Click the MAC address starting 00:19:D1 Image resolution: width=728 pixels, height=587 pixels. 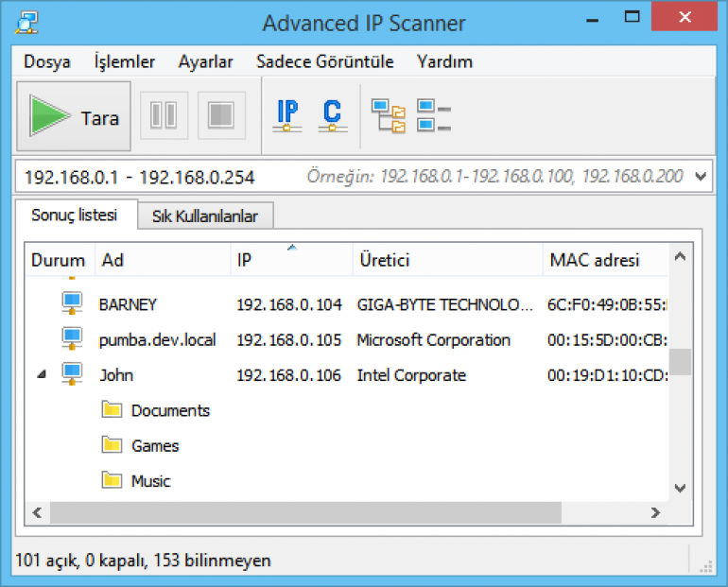(607, 375)
